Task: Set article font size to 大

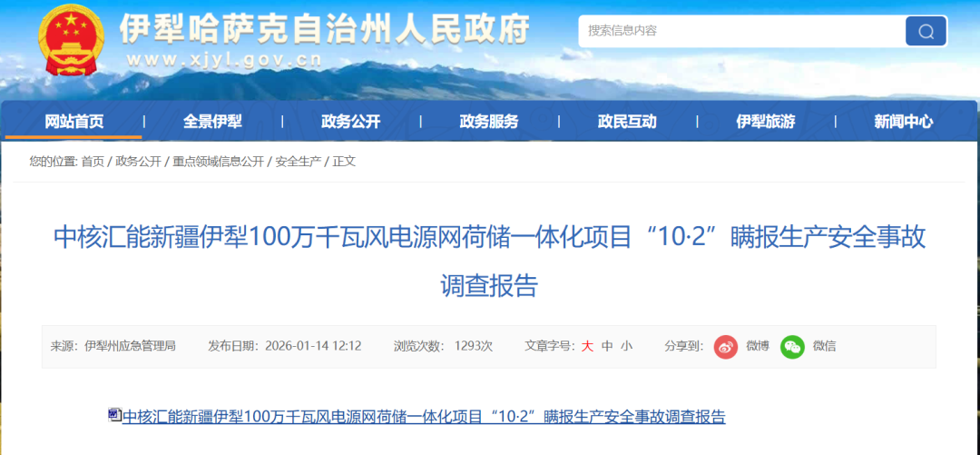Action: click(587, 346)
